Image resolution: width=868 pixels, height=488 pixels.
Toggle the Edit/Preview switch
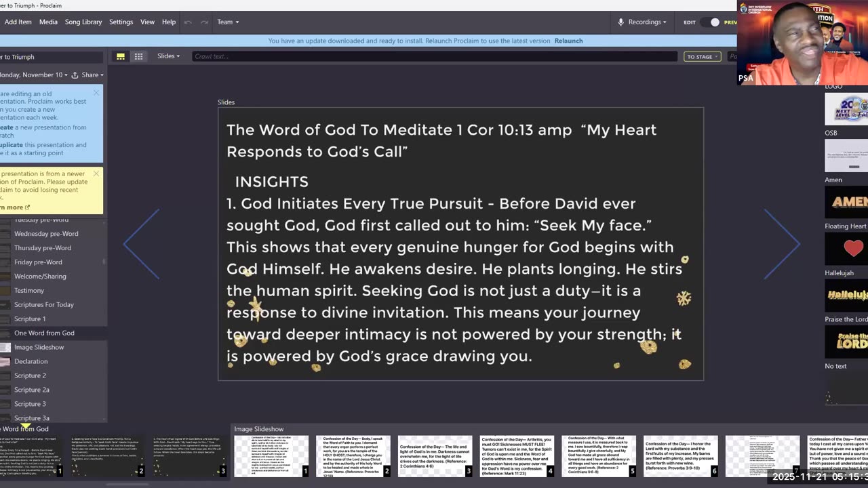[x=711, y=22]
